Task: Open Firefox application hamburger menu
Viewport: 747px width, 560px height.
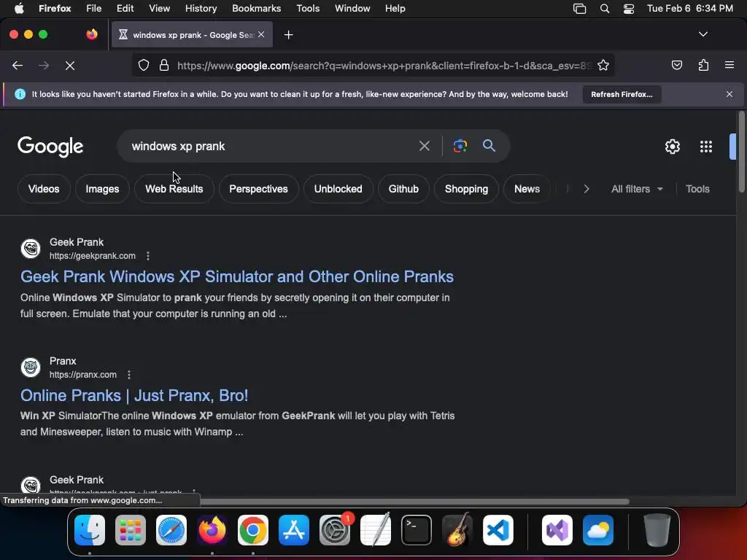Action: tap(729, 65)
